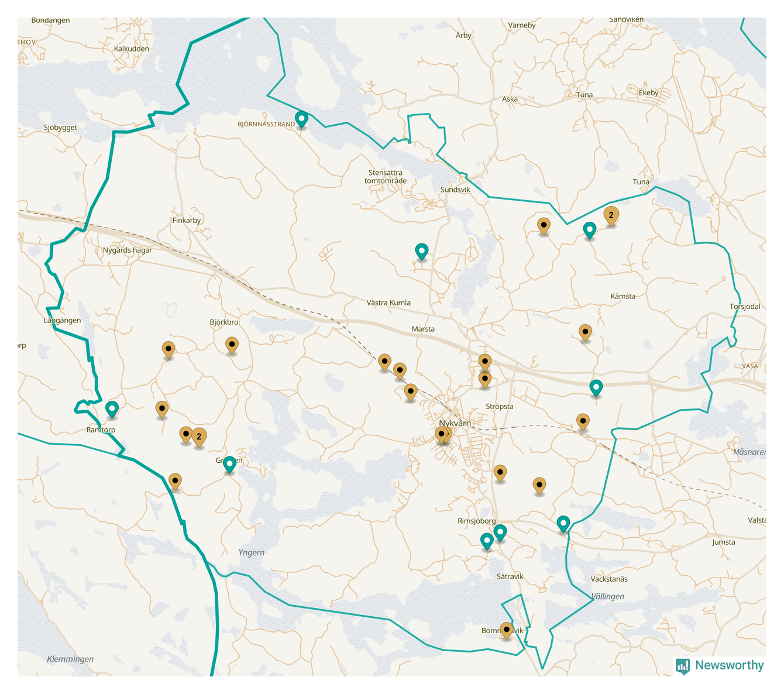Open the gold marker on Nykvarn label

click(x=442, y=434)
